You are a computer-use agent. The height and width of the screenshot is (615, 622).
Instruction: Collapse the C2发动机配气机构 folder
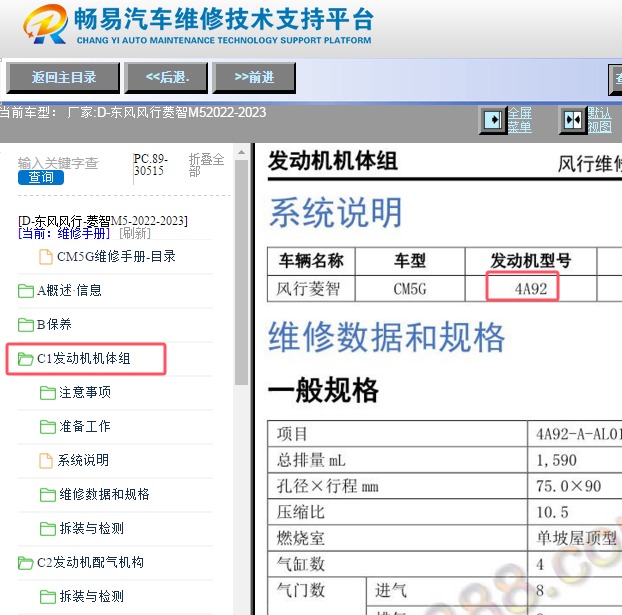click(90, 563)
